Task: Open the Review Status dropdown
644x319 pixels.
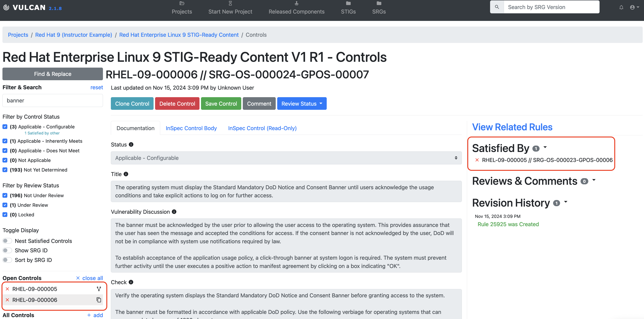Action: (x=301, y=104)
